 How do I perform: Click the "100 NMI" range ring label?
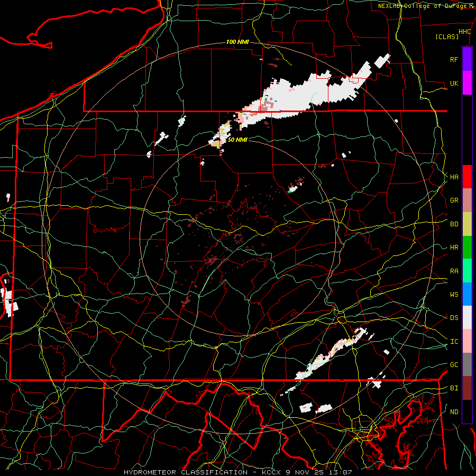point(237,42)
